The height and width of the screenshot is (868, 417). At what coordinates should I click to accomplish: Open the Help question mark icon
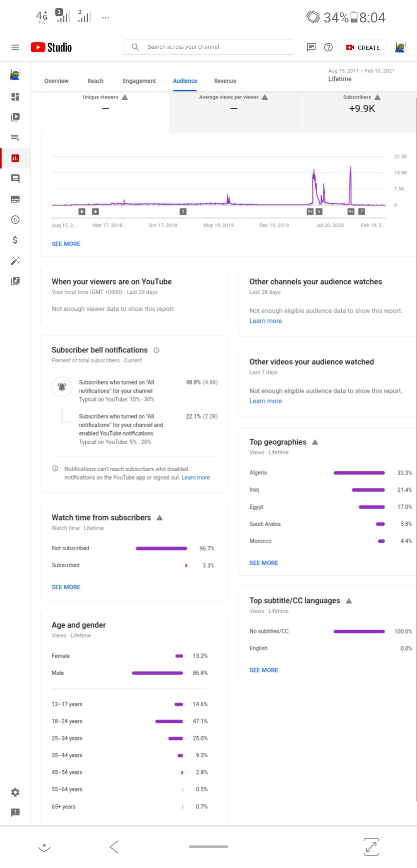[x=328, y=47]
